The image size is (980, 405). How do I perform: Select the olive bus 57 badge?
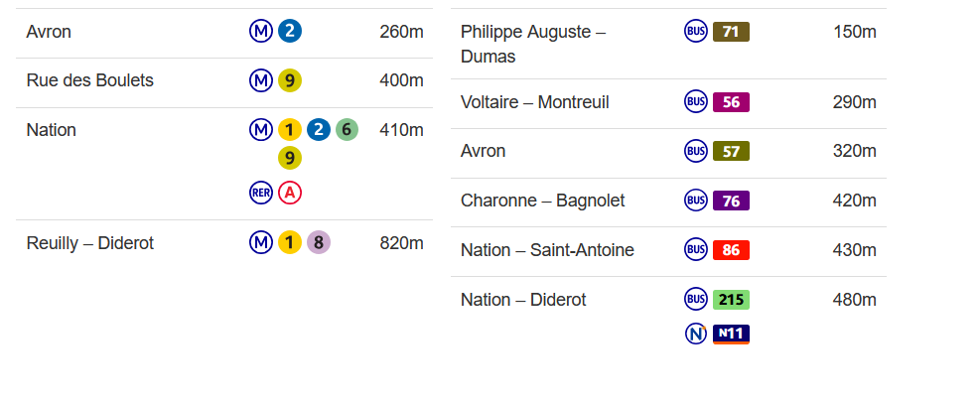coord(731,151)
